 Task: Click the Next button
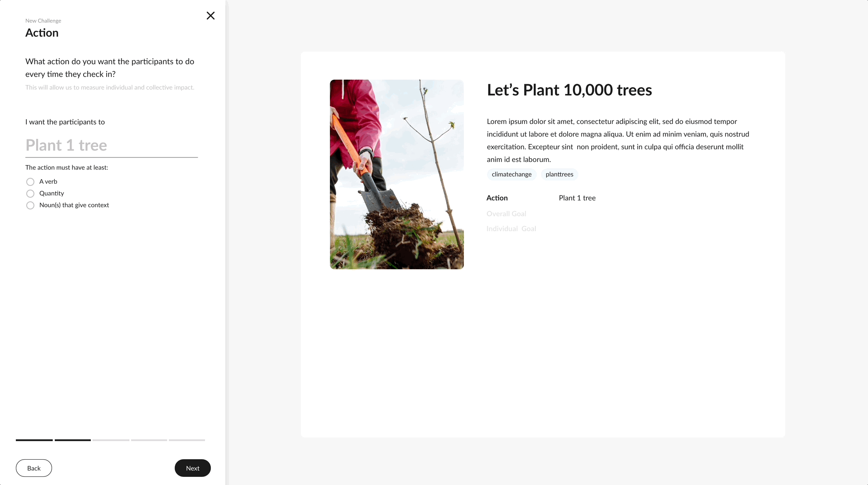(x=192, y=468)
